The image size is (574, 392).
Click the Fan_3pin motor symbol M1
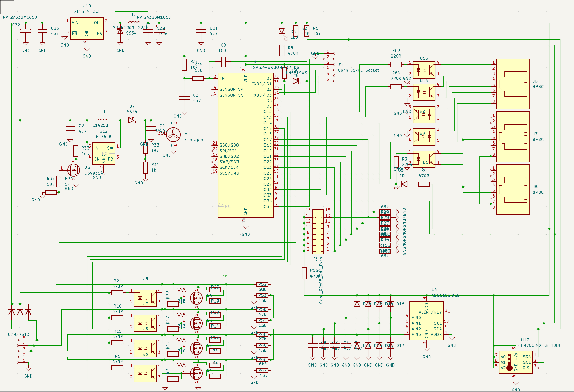(x=173, y=134)
